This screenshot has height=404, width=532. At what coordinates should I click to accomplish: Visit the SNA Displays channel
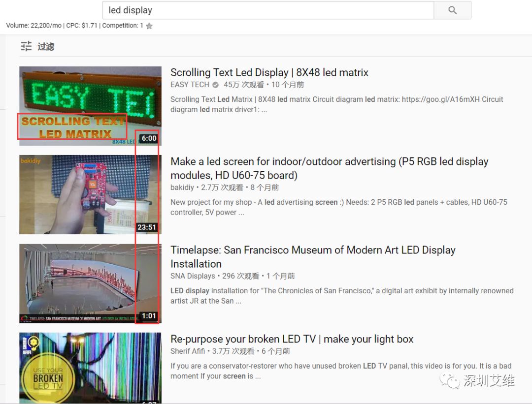[x=193, y=276]
